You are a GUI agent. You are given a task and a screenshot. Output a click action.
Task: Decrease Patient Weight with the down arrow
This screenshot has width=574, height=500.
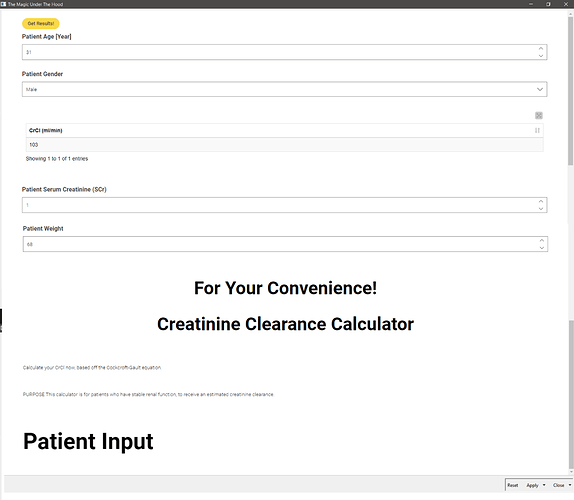[x=541, y=248]
